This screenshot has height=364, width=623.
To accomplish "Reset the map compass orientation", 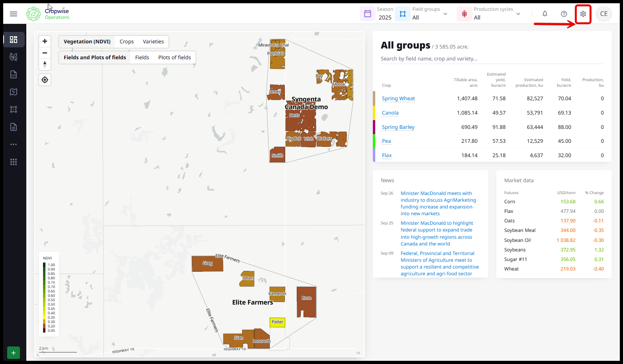I will [x=45, y=64].
